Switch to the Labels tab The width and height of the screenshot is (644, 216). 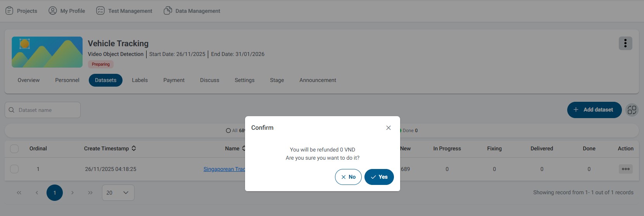point(140,80)
